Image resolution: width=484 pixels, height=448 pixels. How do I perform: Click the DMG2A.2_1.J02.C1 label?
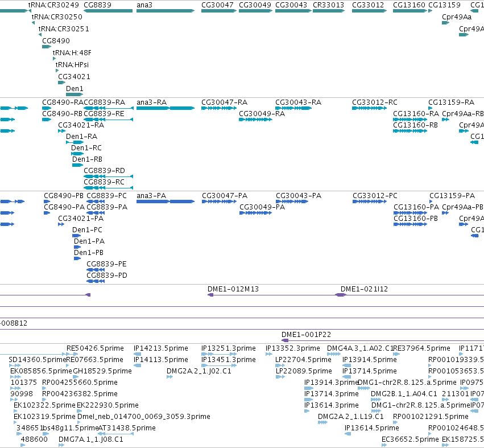point(199,371)
